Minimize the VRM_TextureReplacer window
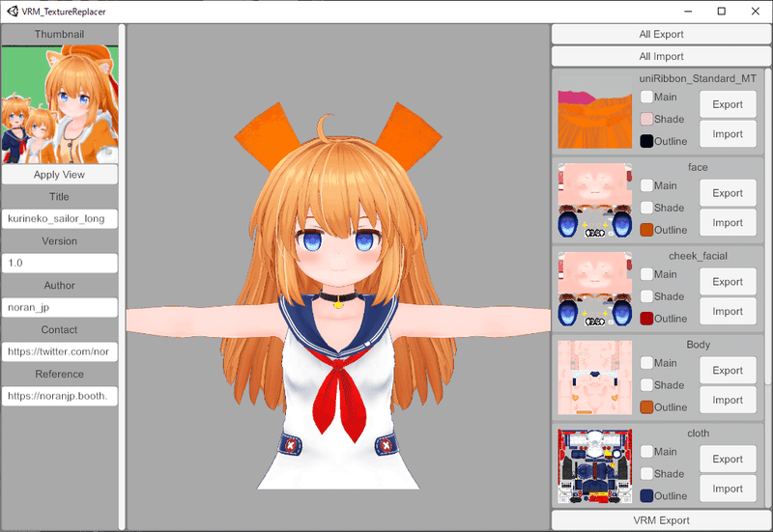This screenshot has width=773, height=532. coord(688,11)
